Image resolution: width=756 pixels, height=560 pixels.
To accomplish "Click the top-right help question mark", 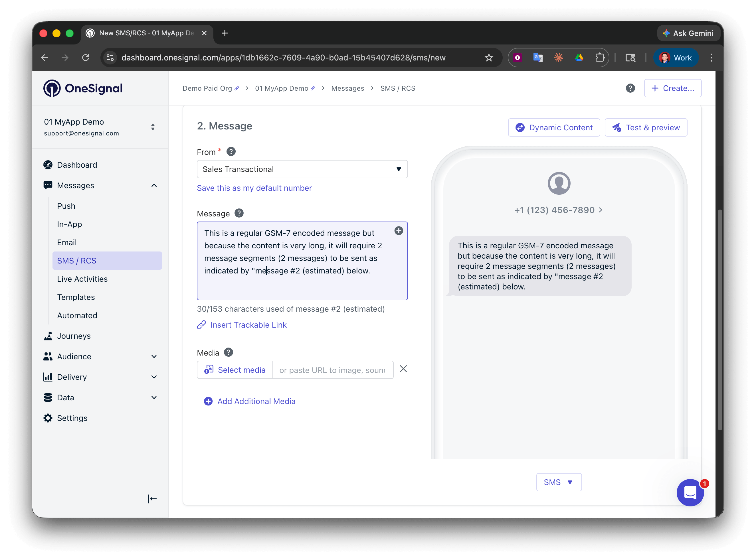I will tap(630, 88).
